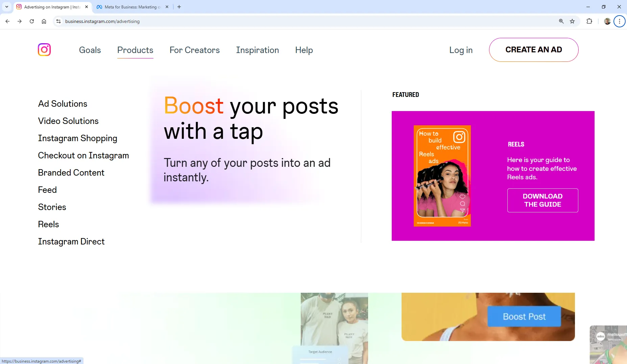Click the Instagram logo icon
Screen dimensions: 627x364
tap(44, 50)
